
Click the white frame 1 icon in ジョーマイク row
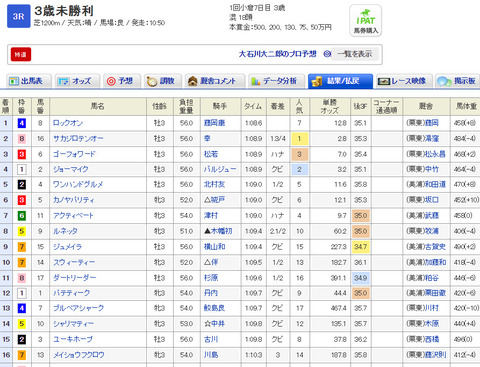[22, 169]
